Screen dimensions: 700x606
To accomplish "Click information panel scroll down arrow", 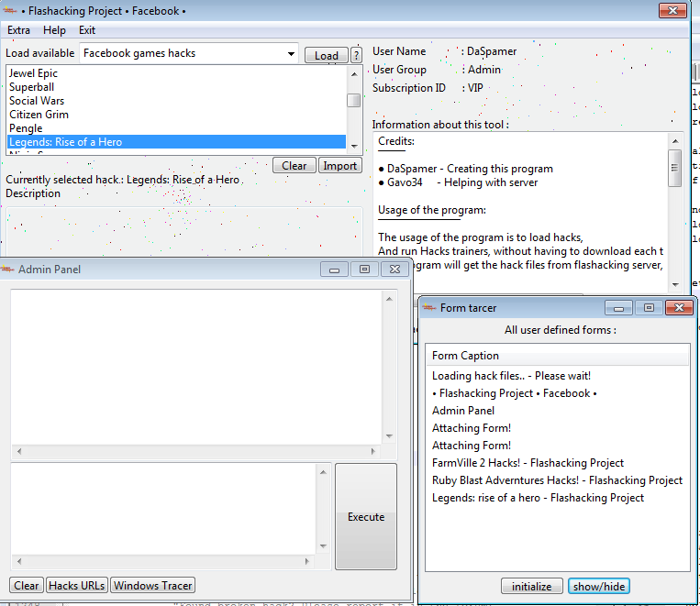I will tap(675, 284).
